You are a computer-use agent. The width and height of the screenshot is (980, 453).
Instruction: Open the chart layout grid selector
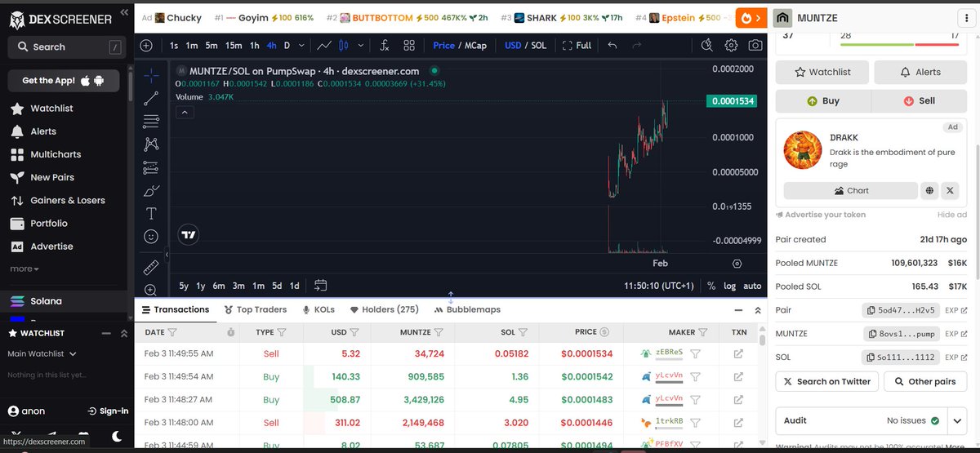pos(409,46)
